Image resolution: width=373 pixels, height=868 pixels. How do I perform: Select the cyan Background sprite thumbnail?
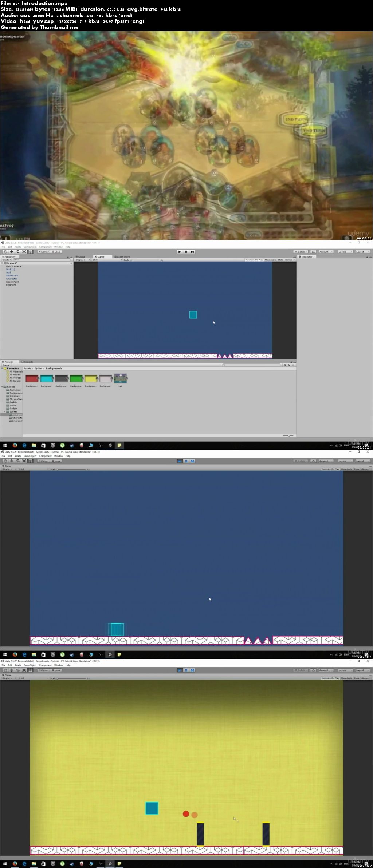point(47,379)
